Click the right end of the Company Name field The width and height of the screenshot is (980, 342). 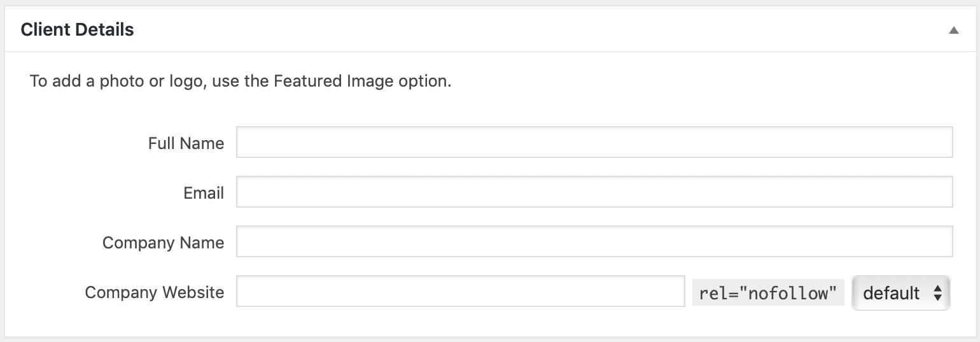click(x=935, y=242)
